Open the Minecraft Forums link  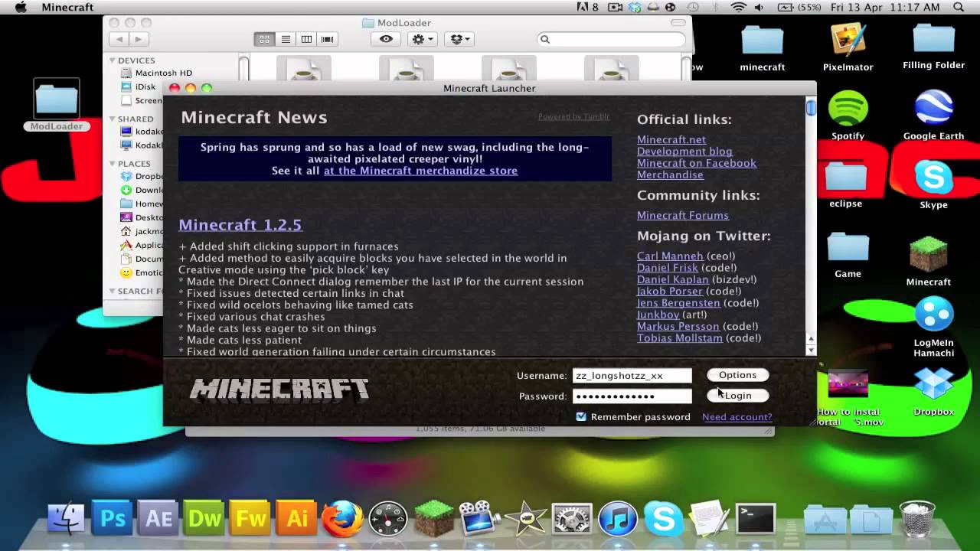click(x=682, y=215)
